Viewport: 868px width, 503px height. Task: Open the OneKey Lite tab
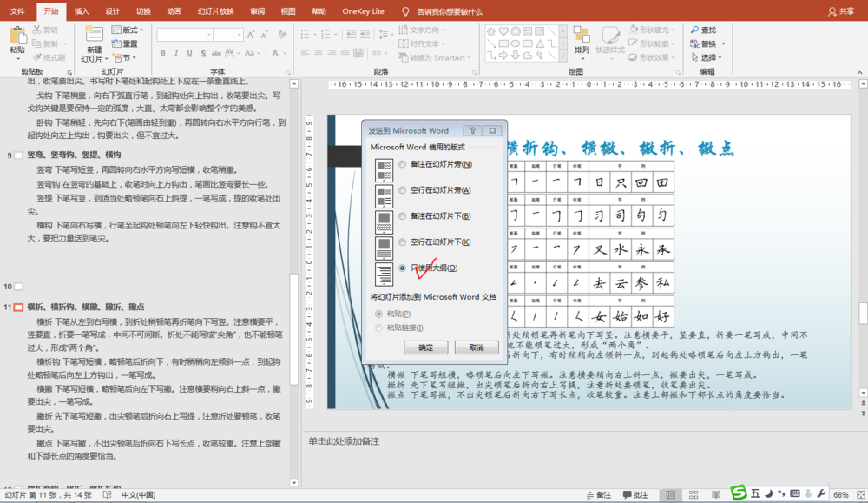[x=364, y=11]
